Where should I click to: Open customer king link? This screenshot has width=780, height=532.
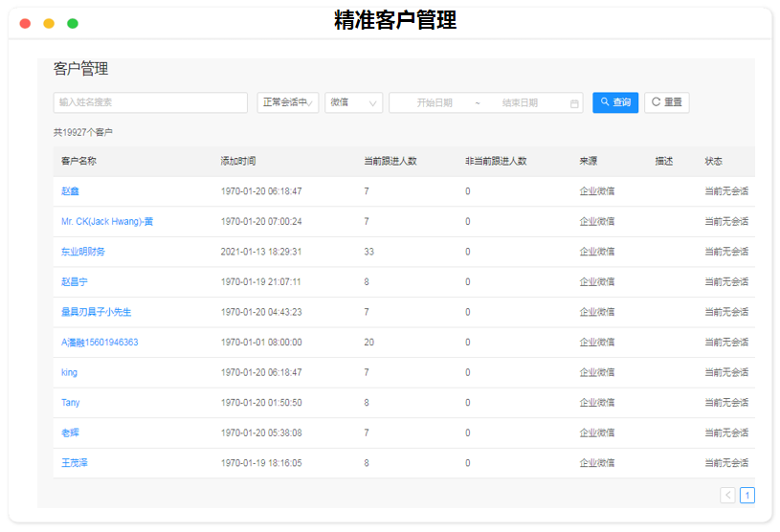(69, 372)
